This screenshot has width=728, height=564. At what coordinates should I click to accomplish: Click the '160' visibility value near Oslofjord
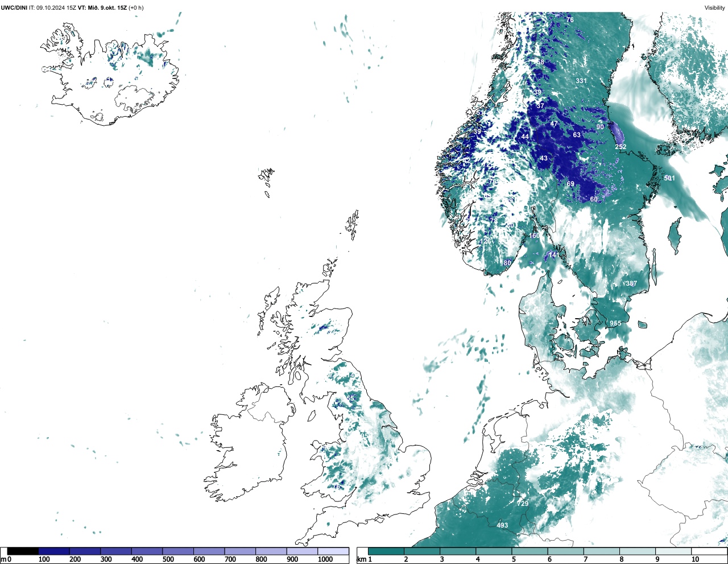(x=535, y=236)
